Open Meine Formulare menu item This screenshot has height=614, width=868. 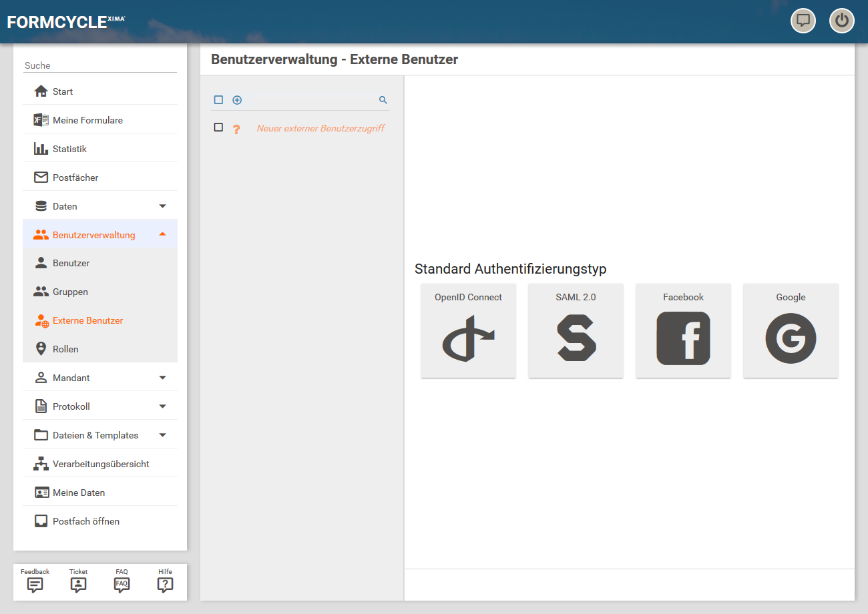point(100,120)
